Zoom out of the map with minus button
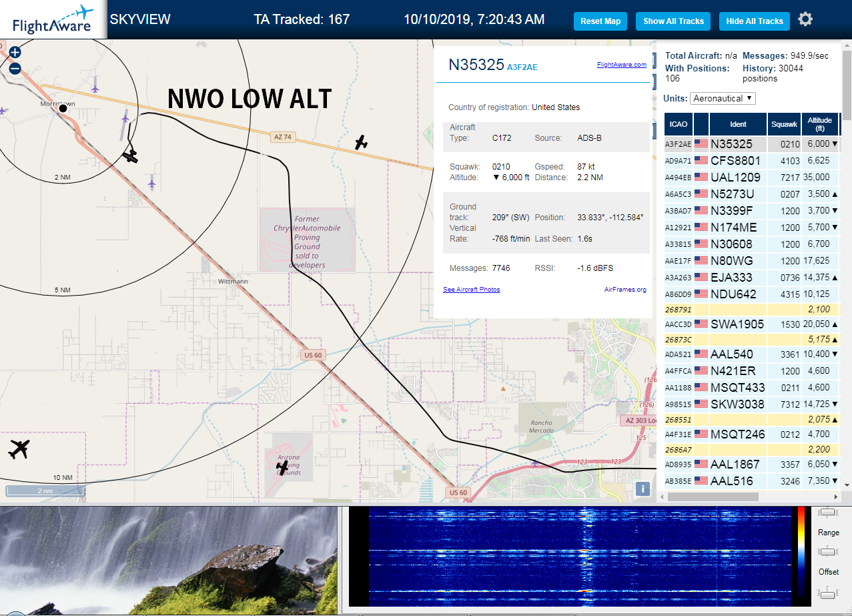 15,68
